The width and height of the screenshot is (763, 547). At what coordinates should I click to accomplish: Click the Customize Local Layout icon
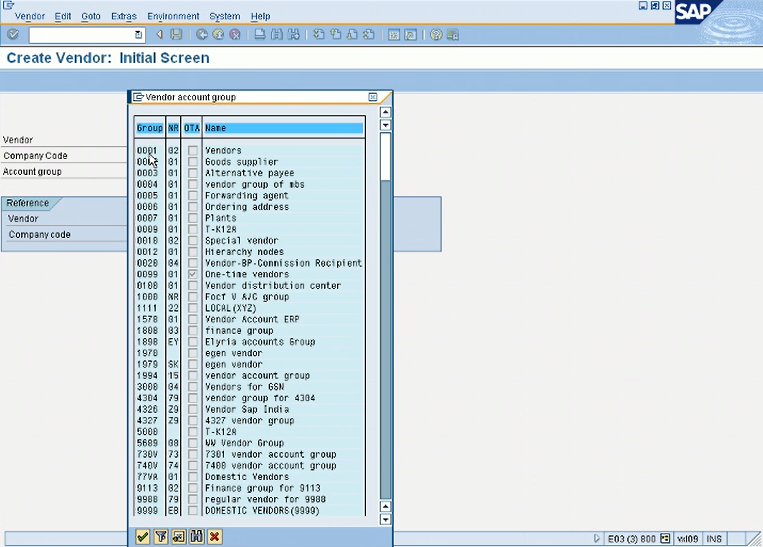pyautogui.click(x=453, y=35)
